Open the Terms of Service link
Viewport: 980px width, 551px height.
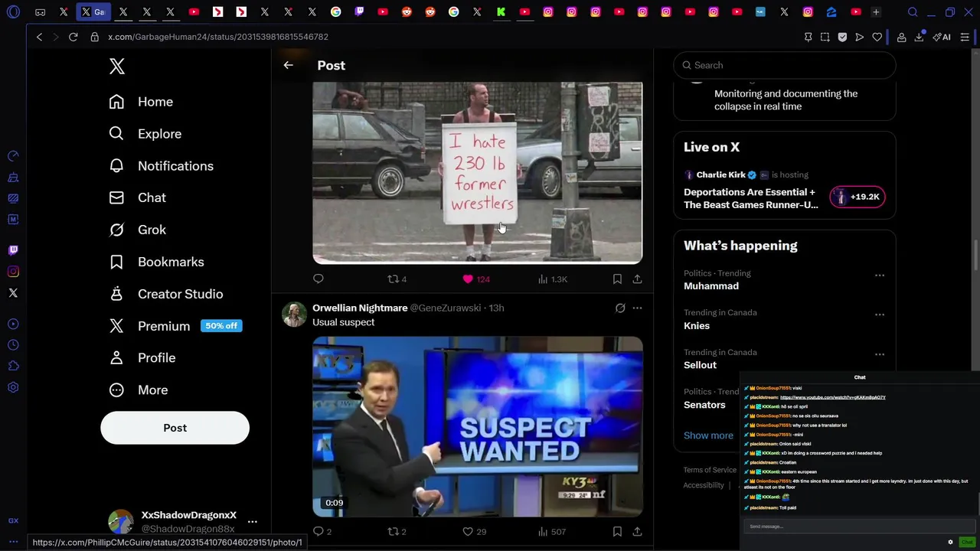click(710, 470)
